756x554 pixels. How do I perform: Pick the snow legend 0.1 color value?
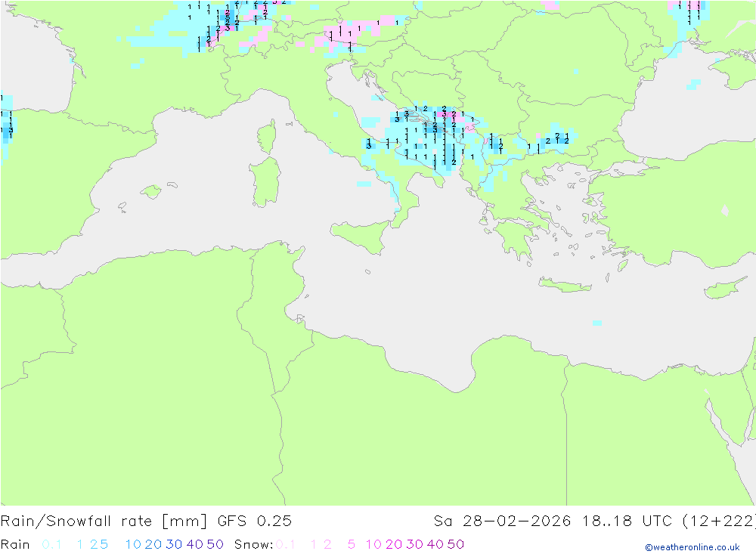pos(286,544)
